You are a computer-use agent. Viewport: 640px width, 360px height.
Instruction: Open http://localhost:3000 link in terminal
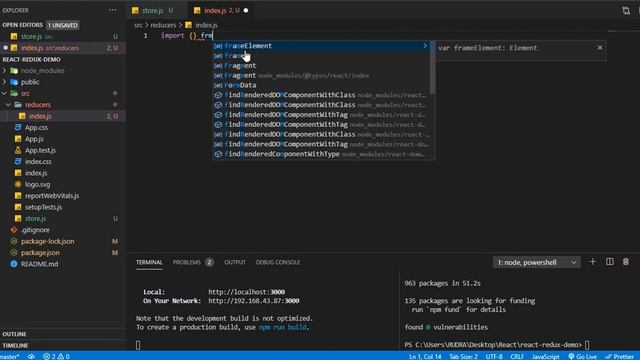point(247,292)
